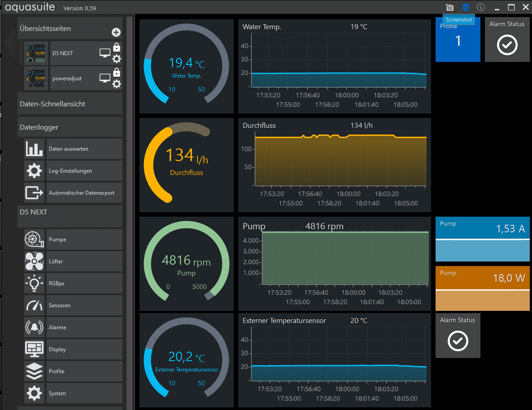Click the desktop monitor icon for poweradjust page

click(x=105, y=78)
